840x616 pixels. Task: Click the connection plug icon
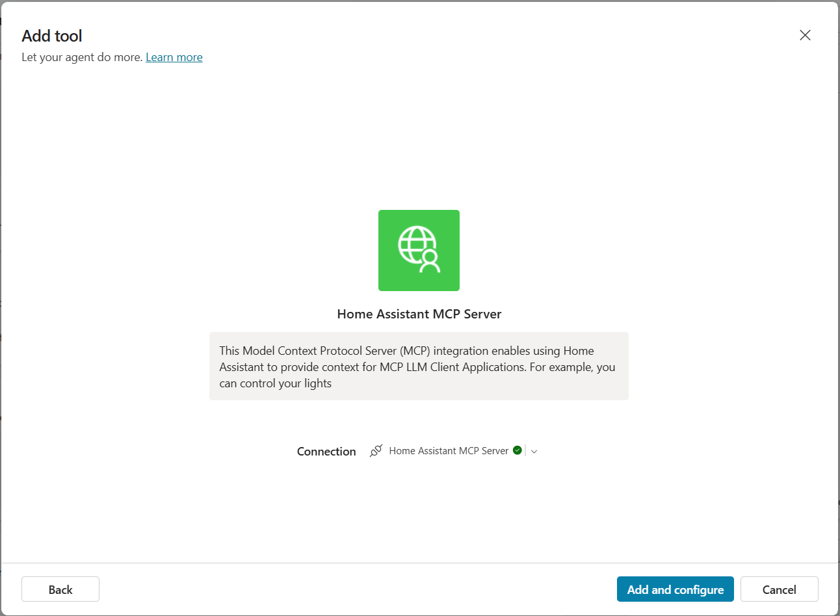point(376,451)
